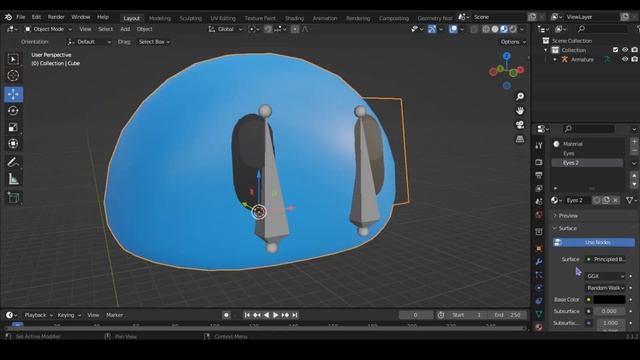Open Select Box drag dropdown

click(x=154, y=42)
